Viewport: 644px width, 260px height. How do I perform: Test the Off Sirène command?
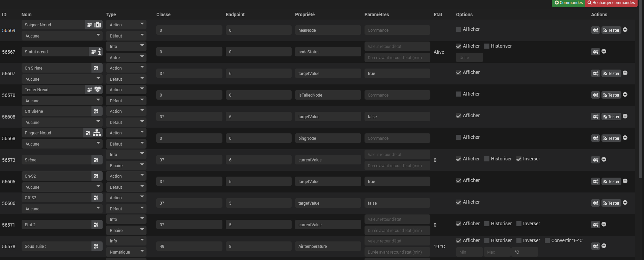click(611, 116)
